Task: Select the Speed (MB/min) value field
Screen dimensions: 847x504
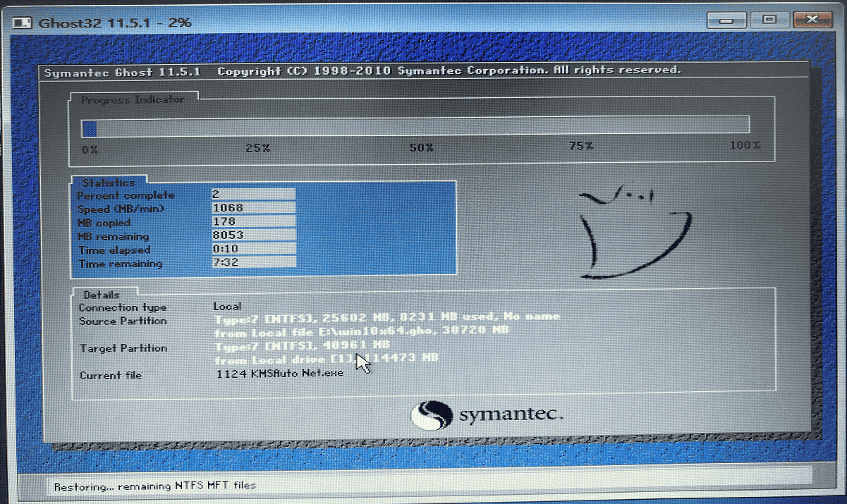Action: [253, 208]
